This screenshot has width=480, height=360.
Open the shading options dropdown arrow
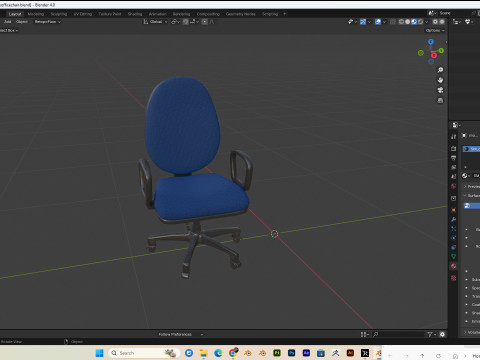[426, 22]
